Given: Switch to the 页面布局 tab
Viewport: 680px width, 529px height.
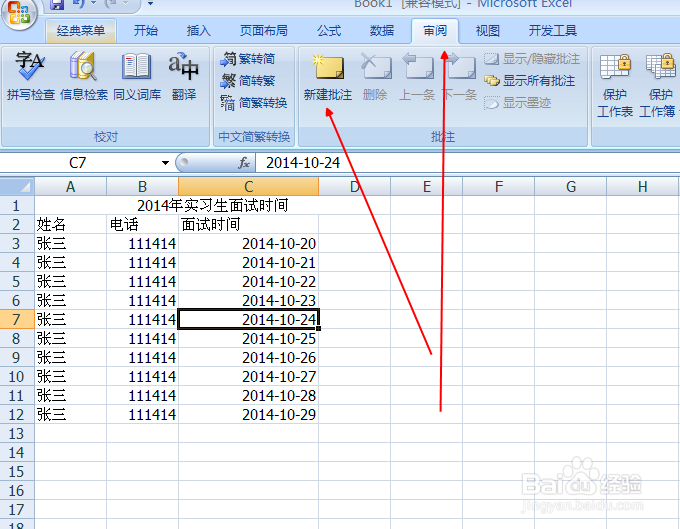Looking at the screenshot, I should (264, 31).
